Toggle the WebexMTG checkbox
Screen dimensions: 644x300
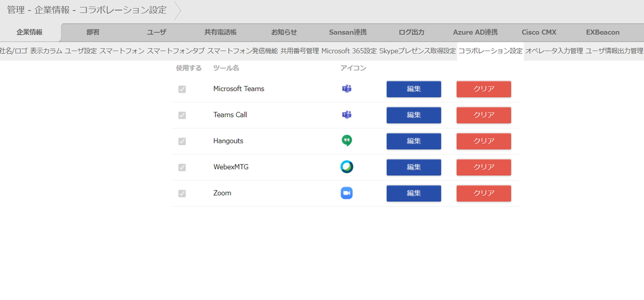pyautogui.click(x=182, y=167)
